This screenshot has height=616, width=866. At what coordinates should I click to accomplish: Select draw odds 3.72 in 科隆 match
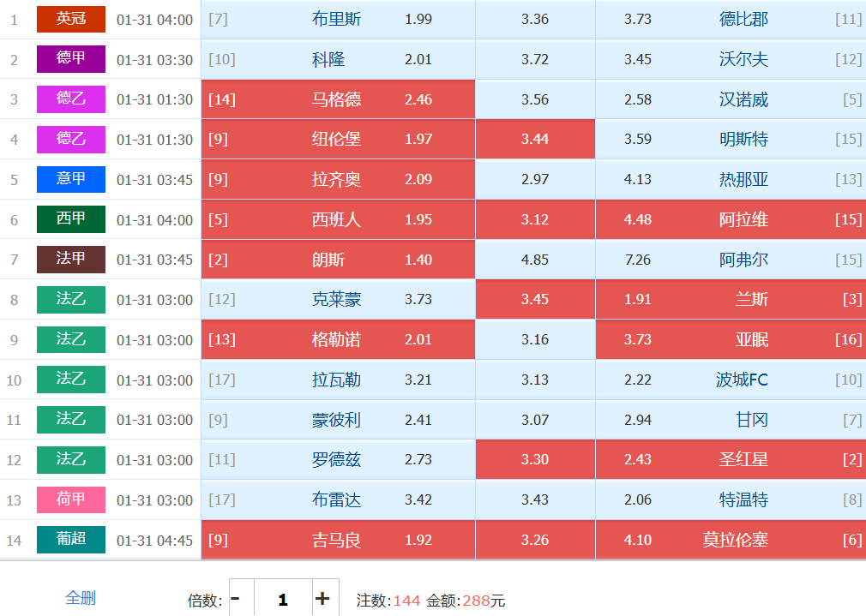click(534, 59)
